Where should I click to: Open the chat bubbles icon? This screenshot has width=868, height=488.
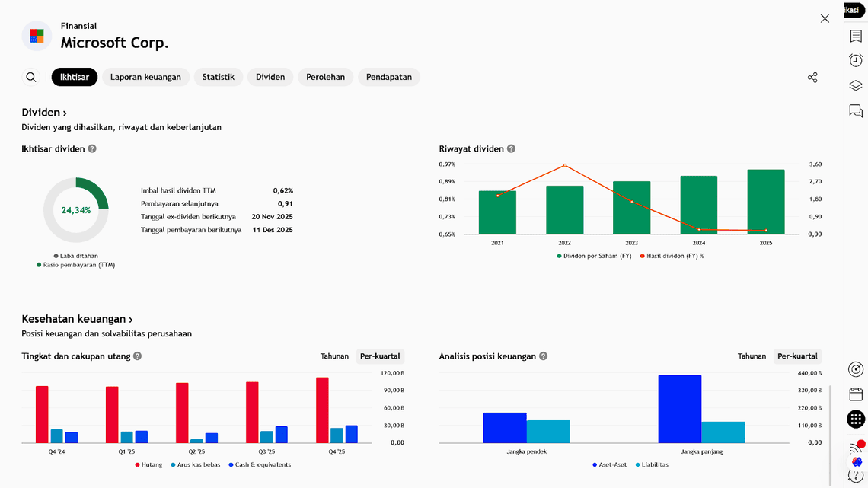click(856, 112)
